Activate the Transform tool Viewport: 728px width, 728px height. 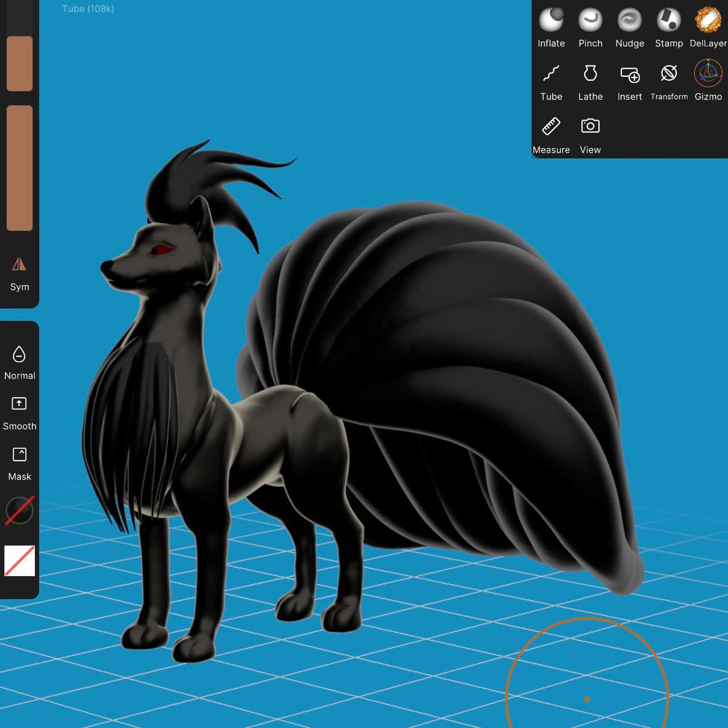(x=669, y=81)
